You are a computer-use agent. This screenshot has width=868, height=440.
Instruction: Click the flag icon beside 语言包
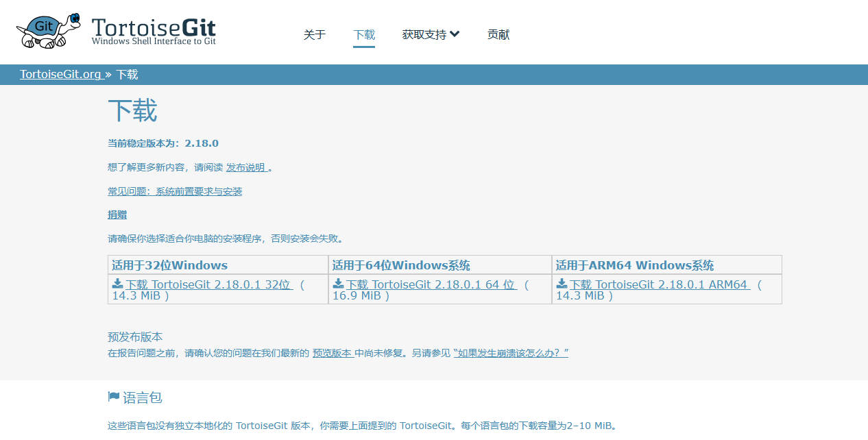(x=114, y=397)
